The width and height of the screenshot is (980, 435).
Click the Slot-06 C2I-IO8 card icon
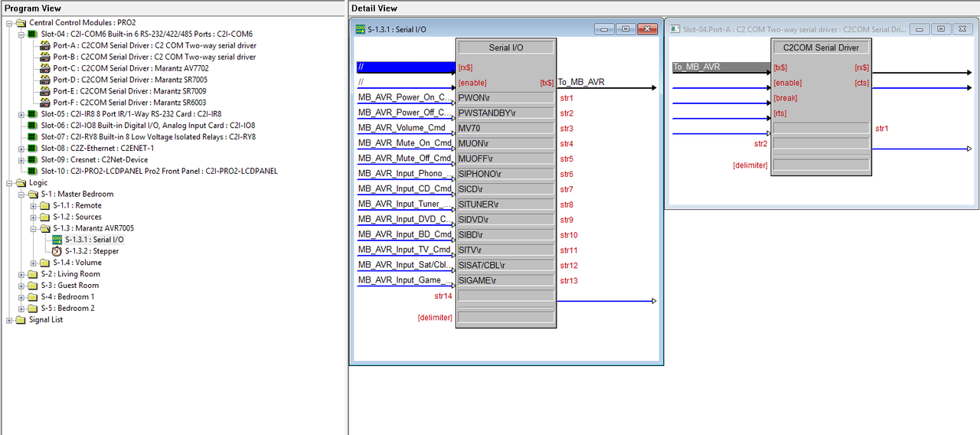33,126
